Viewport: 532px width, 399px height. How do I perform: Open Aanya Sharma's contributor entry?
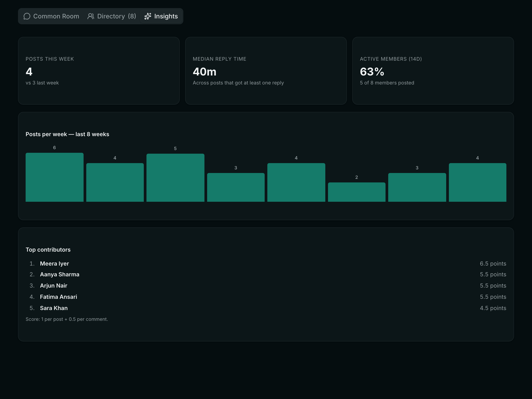tap(266, 274)
